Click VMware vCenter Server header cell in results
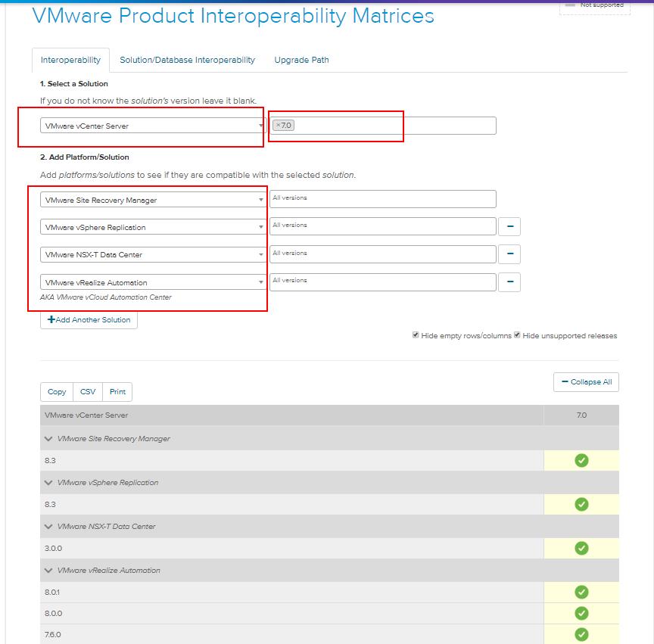Screen dimensions: 654x644 [x=292, y=415]
